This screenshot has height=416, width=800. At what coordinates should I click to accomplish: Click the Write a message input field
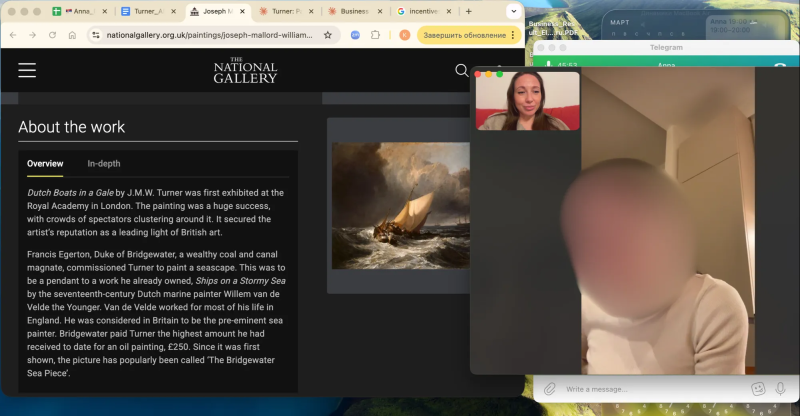(653, 389)
